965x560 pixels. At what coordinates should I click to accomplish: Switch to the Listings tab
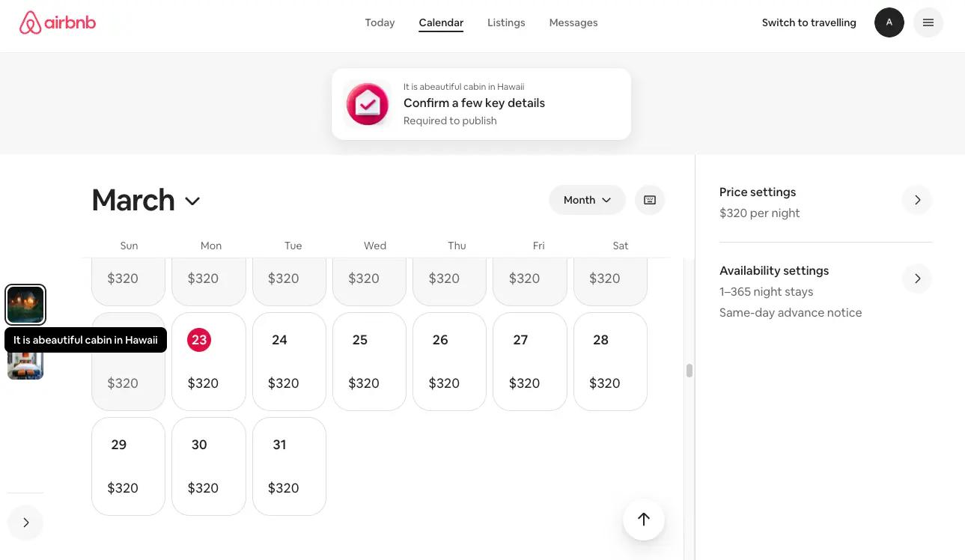coord(506,22)
